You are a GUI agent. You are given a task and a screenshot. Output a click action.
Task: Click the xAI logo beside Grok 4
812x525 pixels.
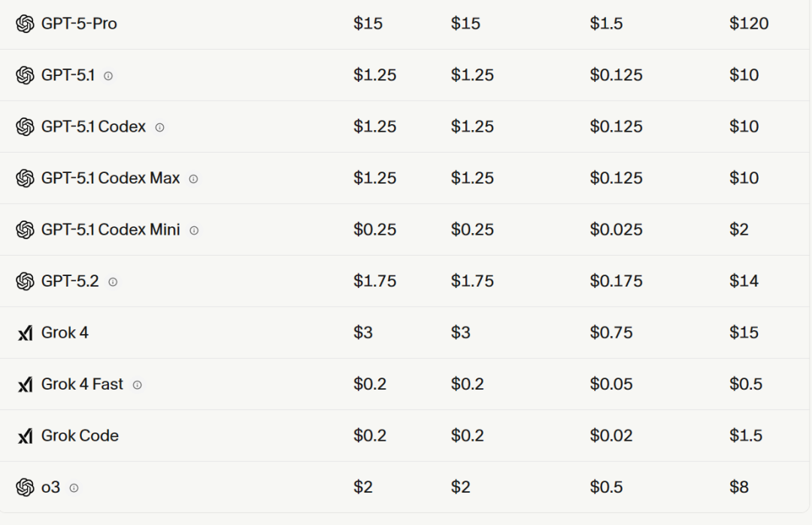point(25,333)
